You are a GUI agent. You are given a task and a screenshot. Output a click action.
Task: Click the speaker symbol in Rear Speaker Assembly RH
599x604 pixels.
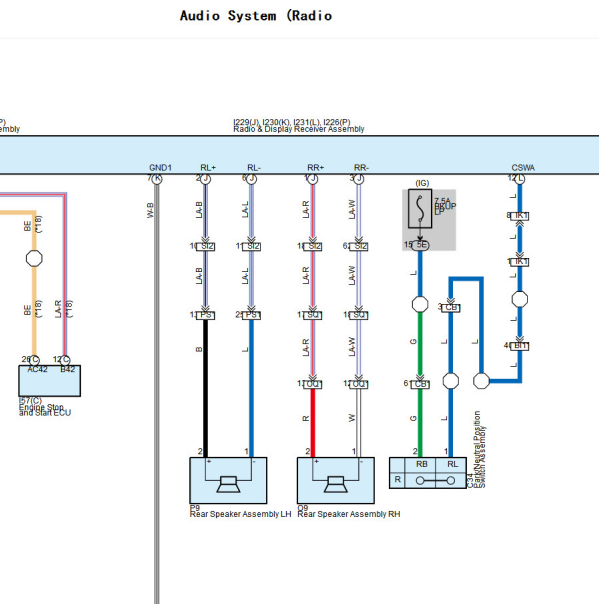tap(336, 484)
